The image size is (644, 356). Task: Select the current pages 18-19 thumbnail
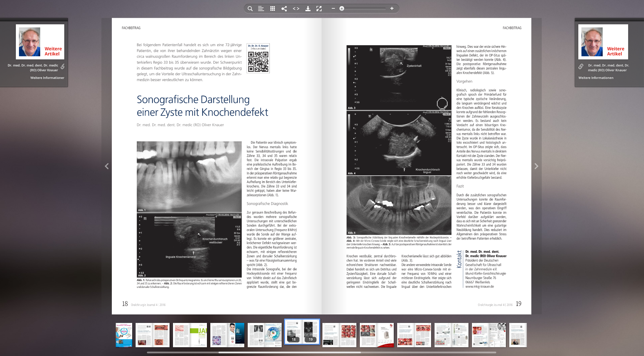(x=302, y=332)
